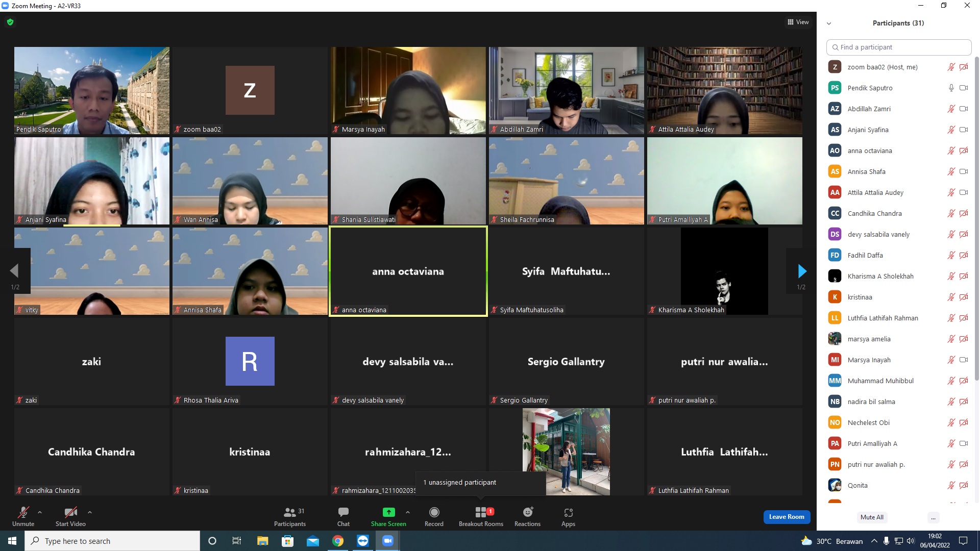
Task: Click the Rhosa Thalia Ariva tile
Action: coord(250,361)
